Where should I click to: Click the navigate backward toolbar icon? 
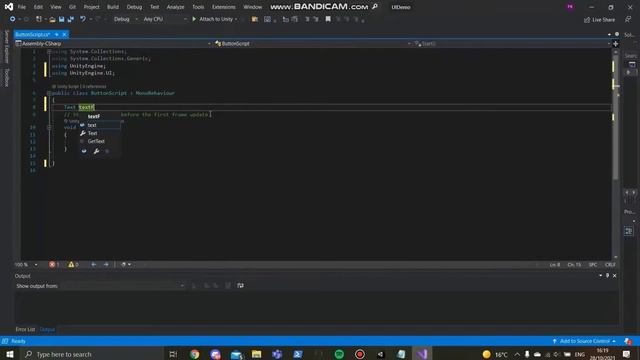pos(12,19)
